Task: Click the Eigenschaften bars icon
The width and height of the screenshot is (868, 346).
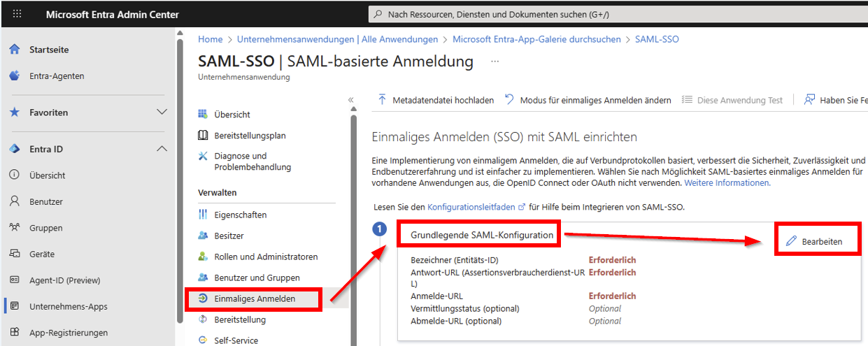Action: tap(203, 215)
